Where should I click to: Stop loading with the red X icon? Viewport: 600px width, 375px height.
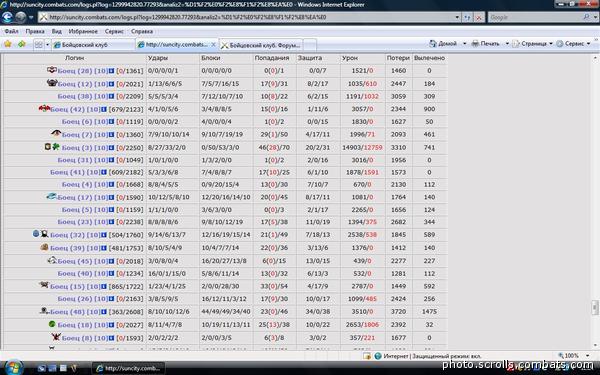pyautogui.click(x=478, y=17)
